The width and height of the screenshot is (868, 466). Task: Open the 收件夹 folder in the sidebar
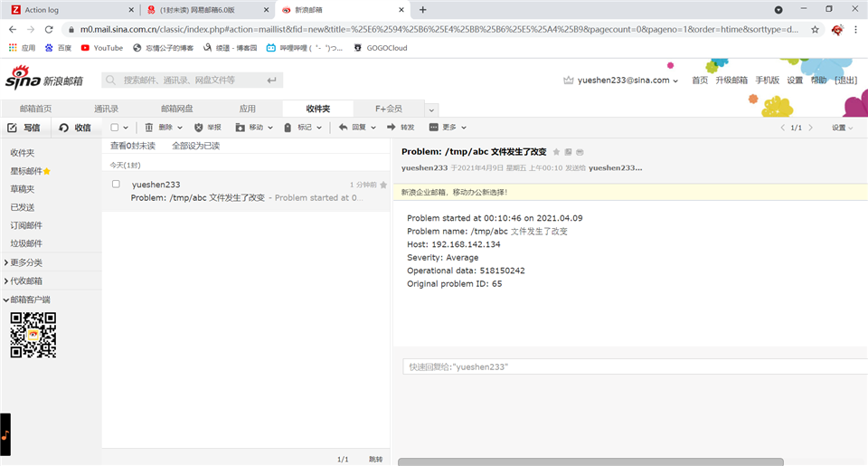pyautogui.click(x=22, y=152)
